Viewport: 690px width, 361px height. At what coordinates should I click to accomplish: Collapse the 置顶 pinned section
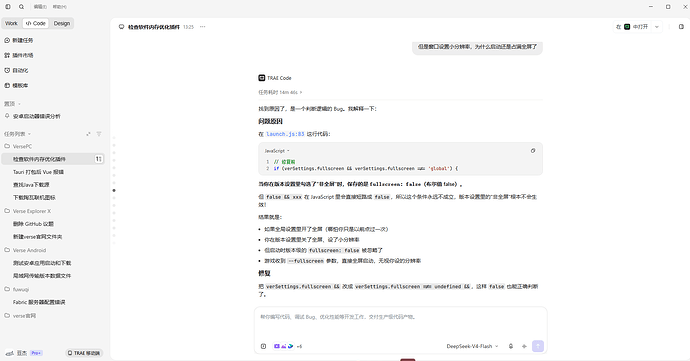click(12, 104)
